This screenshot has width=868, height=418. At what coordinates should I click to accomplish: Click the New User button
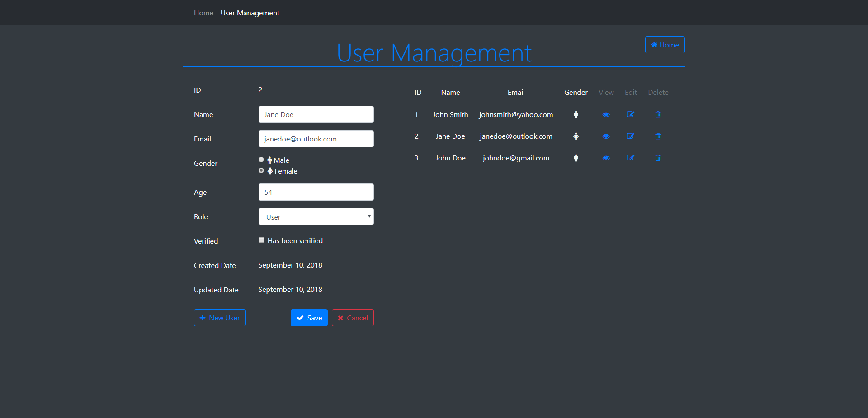click(x=220, y=318)
